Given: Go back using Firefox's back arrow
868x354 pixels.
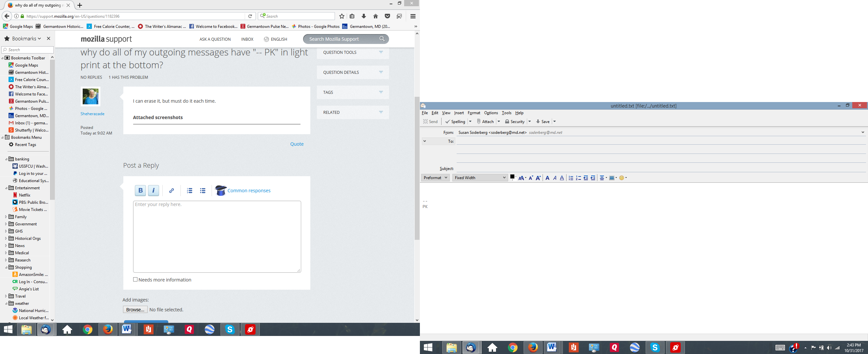Looking at the screenshot, I should (7, 16).
